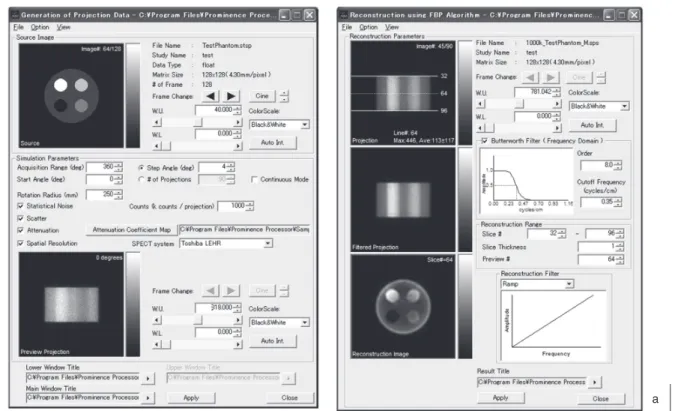Click Apply in Reconstruction window
678x411 pixels.
click(x=500, y=398)
